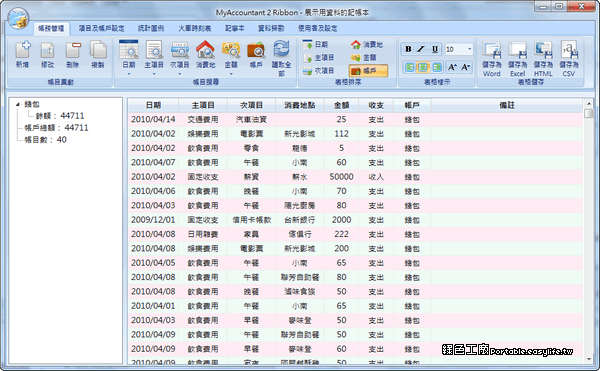
Task: Increase table font size
Action: pyautogui.click(x=452, y=67)
